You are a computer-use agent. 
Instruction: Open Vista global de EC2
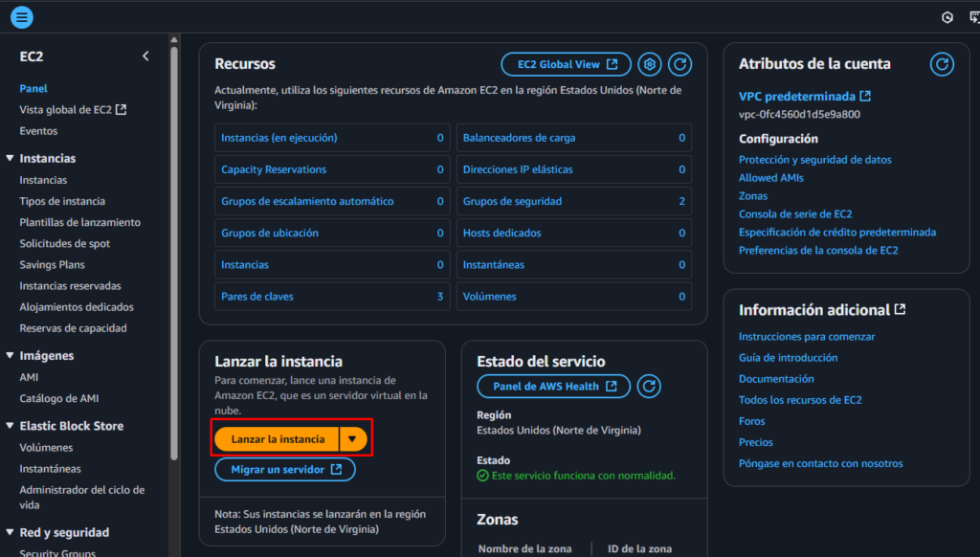click(73, 110)
